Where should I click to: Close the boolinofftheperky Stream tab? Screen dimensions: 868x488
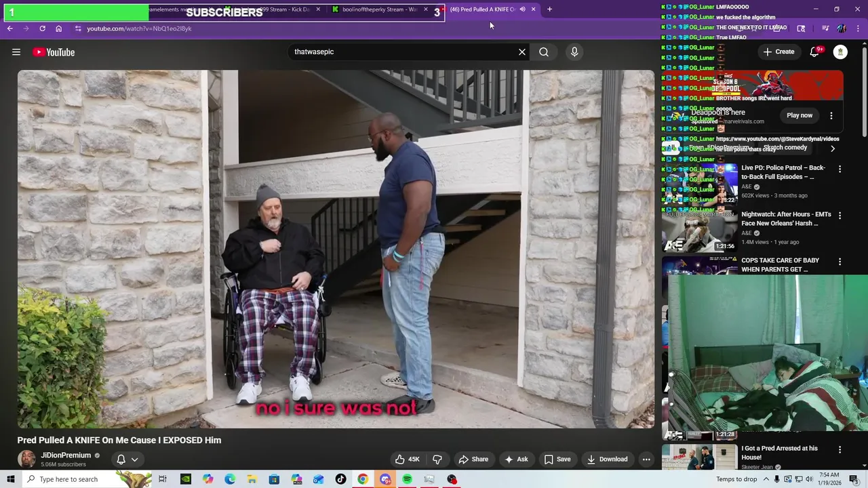(x=426, y=9)
